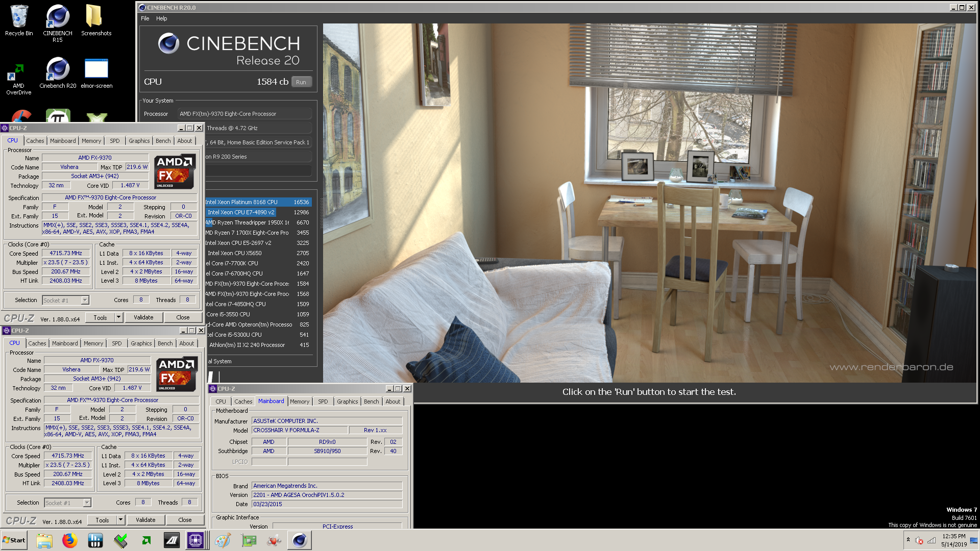Screen dimensions: 980x551
Task: Switch to CPU tab in Mainboard CPU-Z window
Action: 220,402
